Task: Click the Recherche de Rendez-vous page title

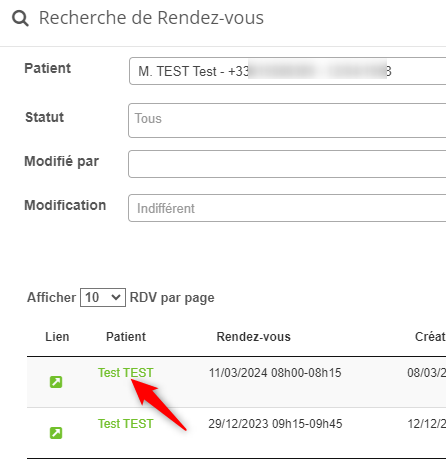Action: pyautogui.click(x=151, y=18)
